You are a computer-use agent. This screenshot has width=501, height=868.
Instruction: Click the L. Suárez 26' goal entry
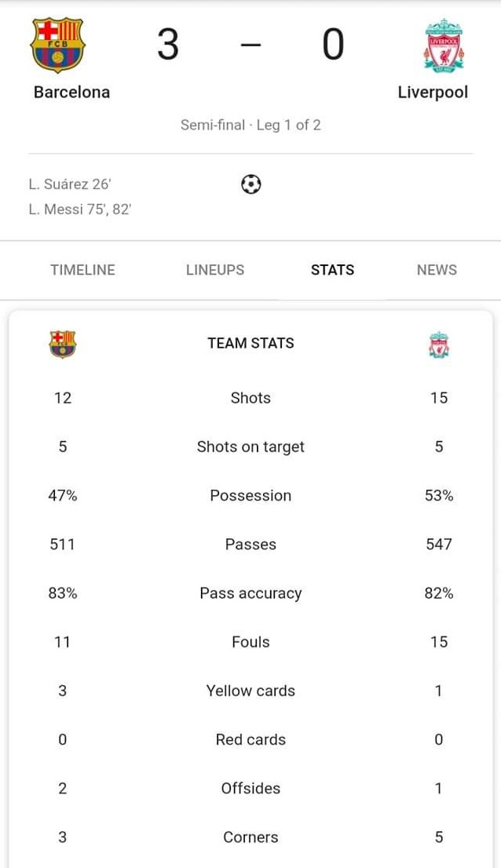(70, 184)
